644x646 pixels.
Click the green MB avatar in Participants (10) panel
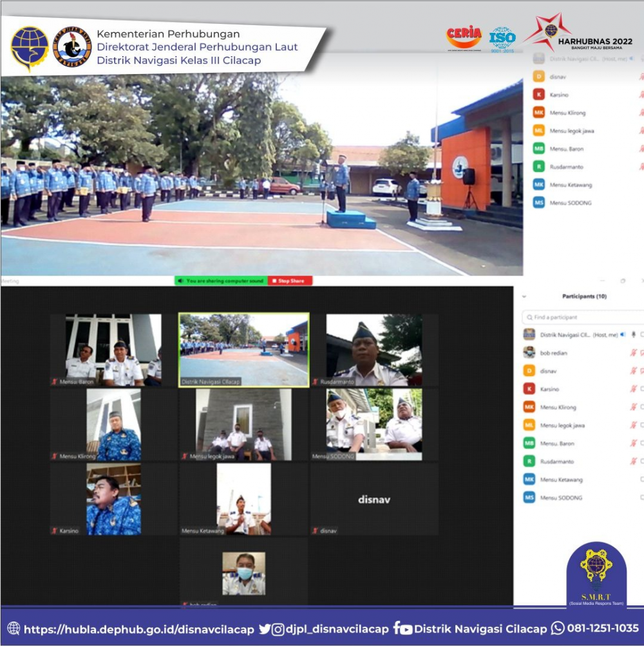pos(529,443)
